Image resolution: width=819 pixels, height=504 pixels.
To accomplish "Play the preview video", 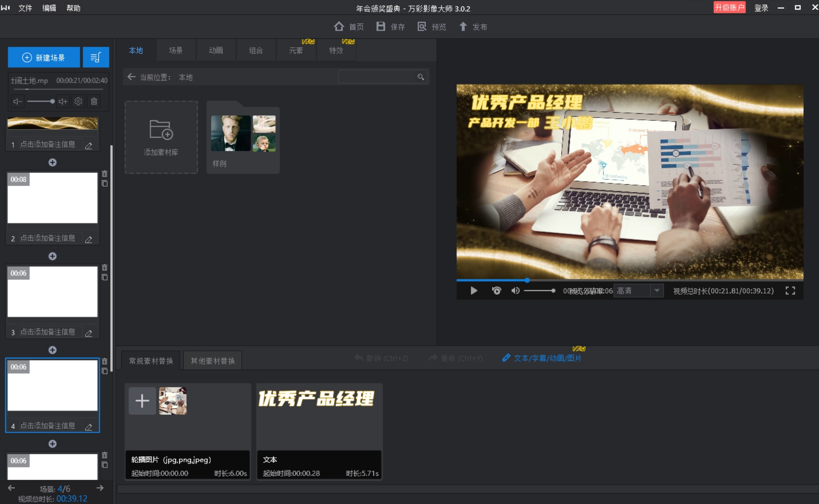I will 474,290.
